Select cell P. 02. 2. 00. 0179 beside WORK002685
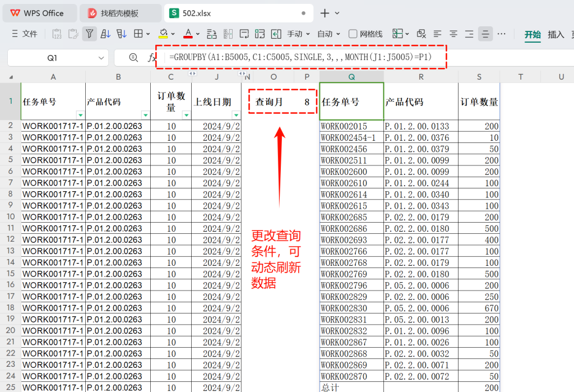The height and width of the screenshot is (392, 574). coord(421,217)
